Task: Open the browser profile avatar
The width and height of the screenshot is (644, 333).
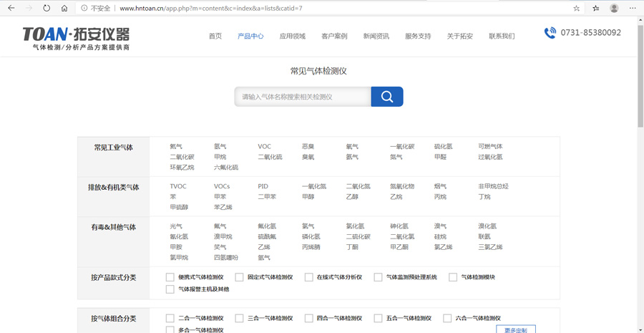Action: point(614,8)
